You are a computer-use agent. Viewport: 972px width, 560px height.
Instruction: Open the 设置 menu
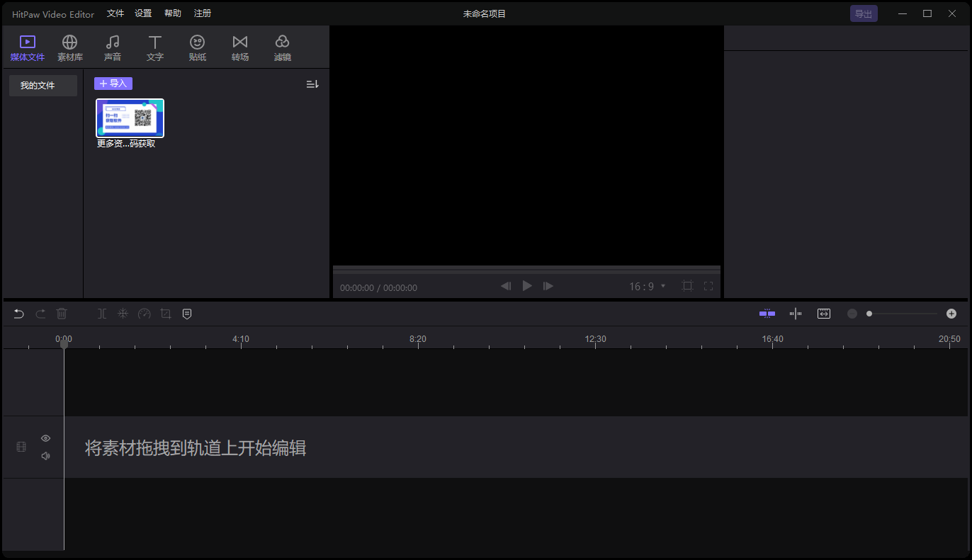point(143,13)
